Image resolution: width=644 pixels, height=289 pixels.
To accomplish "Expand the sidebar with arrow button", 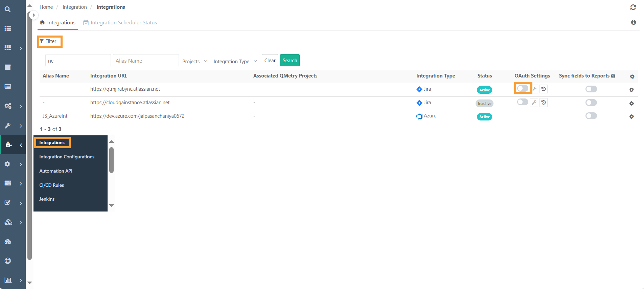I will click(x=33, y=15).
